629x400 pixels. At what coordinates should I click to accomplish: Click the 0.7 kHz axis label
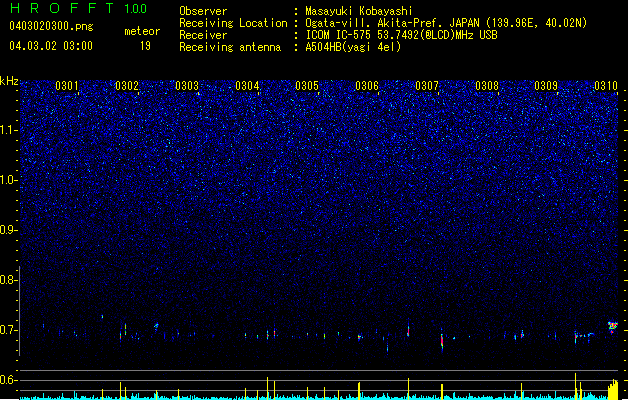tap(8, 330)
